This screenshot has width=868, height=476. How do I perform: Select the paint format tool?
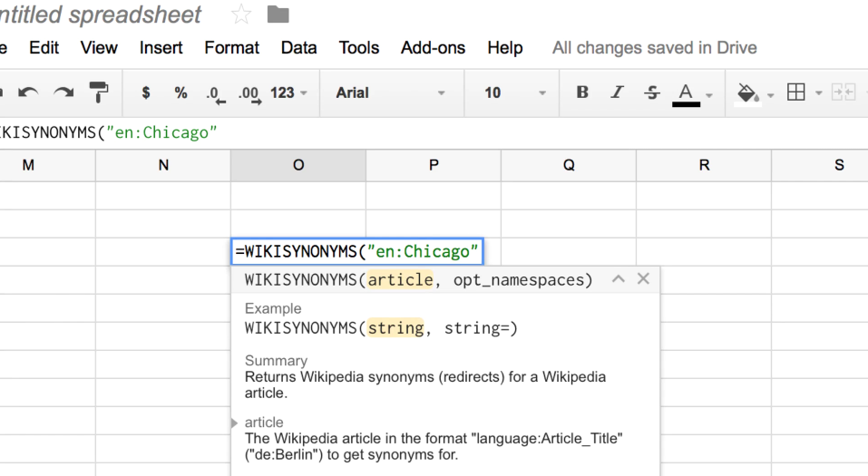coord(99,92)
